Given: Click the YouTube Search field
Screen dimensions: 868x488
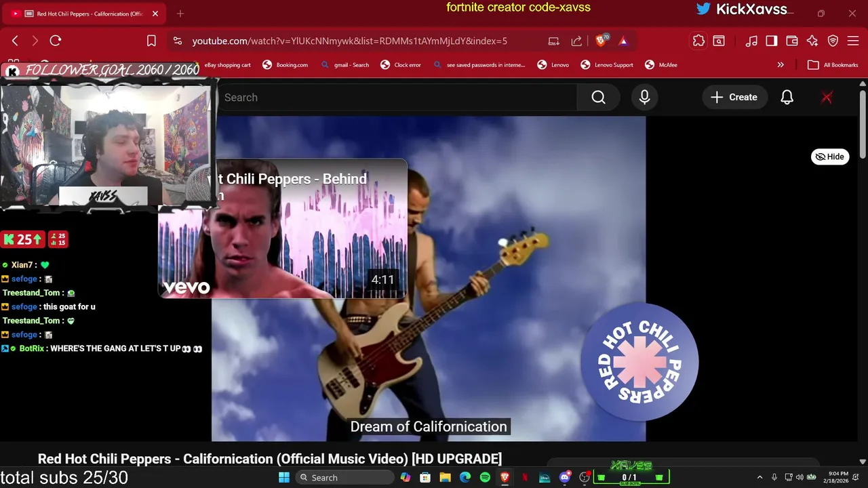Looking at the screenshot, I should coord(397,98).
